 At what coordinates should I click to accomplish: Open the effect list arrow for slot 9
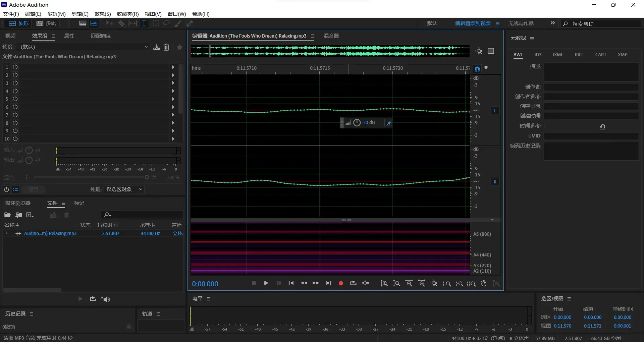pos(173,131)
